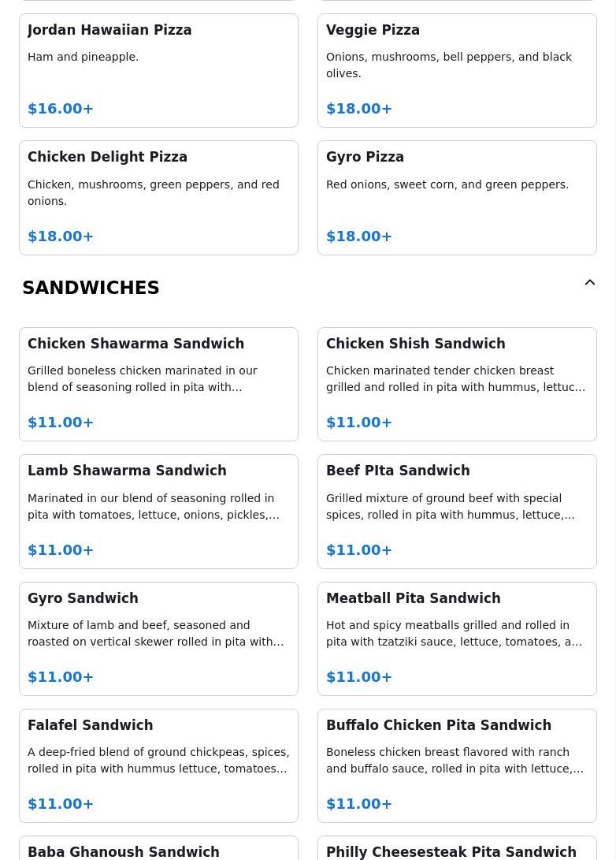
Task: Click the $18.00+ price on Veggie Pizza
Action: tap(359, 109)
